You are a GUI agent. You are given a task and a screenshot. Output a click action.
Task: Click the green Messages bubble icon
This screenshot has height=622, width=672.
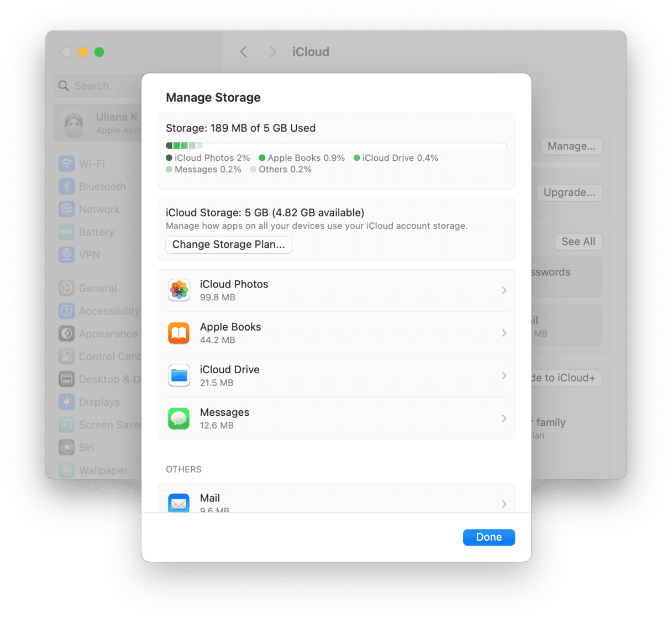(179, 418)
